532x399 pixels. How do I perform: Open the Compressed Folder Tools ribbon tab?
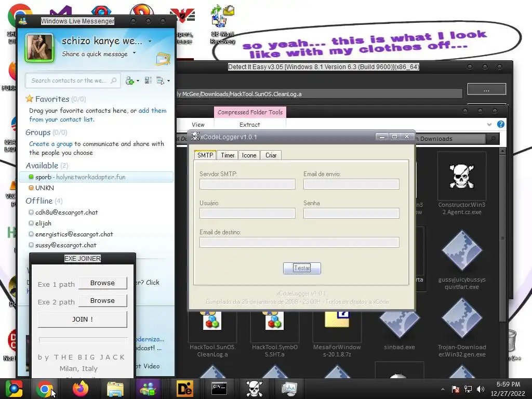[x=250, y=112]
